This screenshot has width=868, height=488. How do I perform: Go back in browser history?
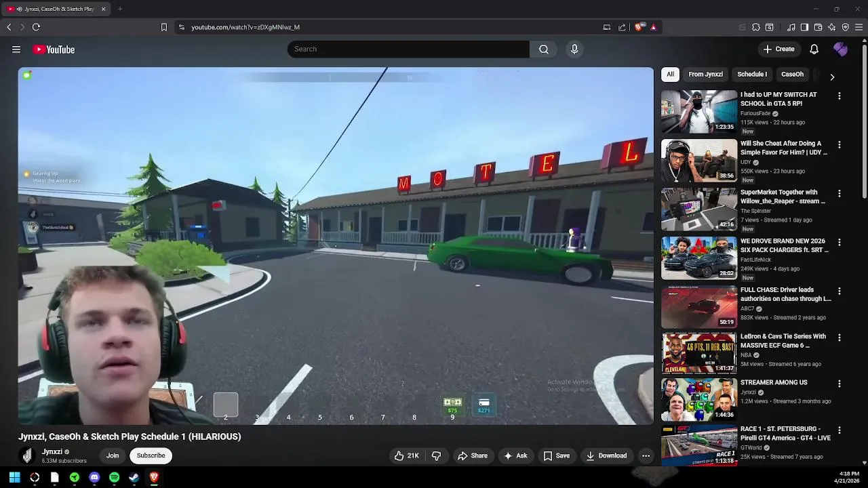(x=9, y=27)
